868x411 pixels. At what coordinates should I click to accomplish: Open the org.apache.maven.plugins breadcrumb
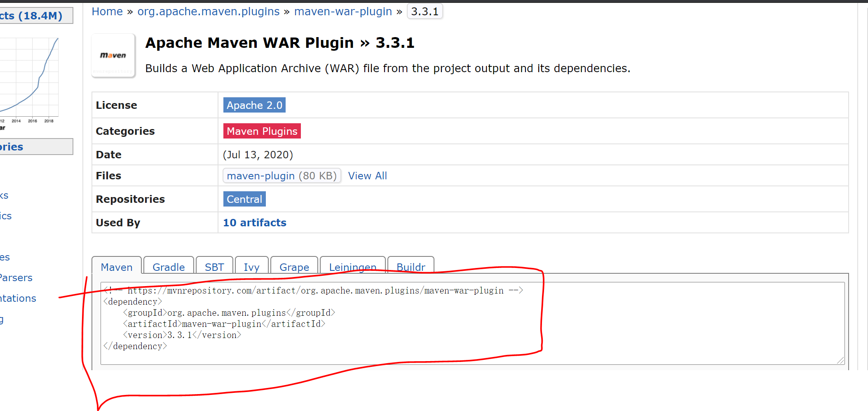pyautogui.click(x=209, y=12)
